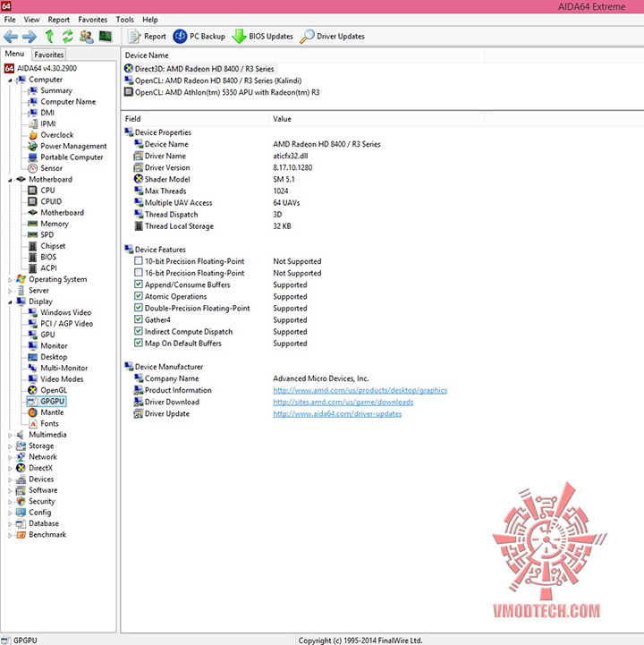Open the Memory tree item
Viewport: 644px width, 645px height.
[55, 224]
